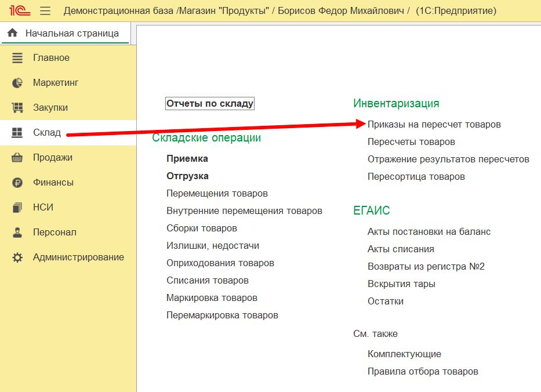The image size is (541, 392).
Task: Open Сборки товаров
Action: pyautogui.click(x=202, y=228)
